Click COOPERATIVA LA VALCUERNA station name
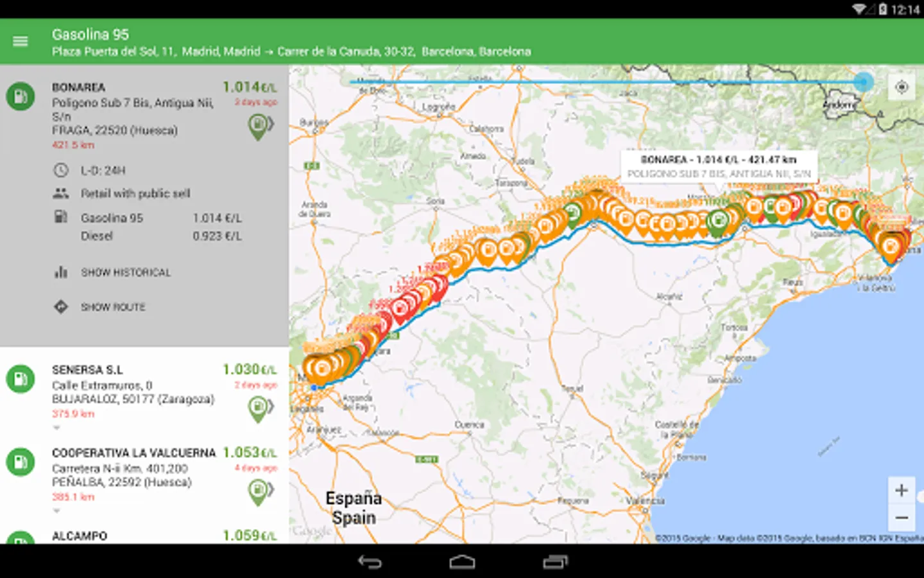The height and width of the screenshot is (578, 924). click(x=134, y=453)
